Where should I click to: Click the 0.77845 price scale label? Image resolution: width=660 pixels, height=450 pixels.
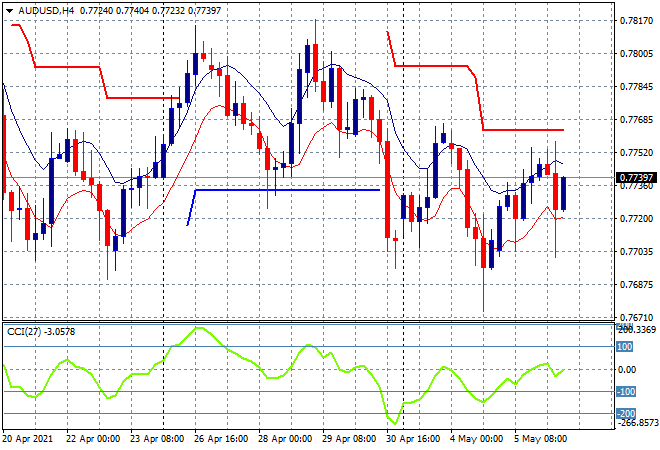pyautogui.click(x=636, y=87)
